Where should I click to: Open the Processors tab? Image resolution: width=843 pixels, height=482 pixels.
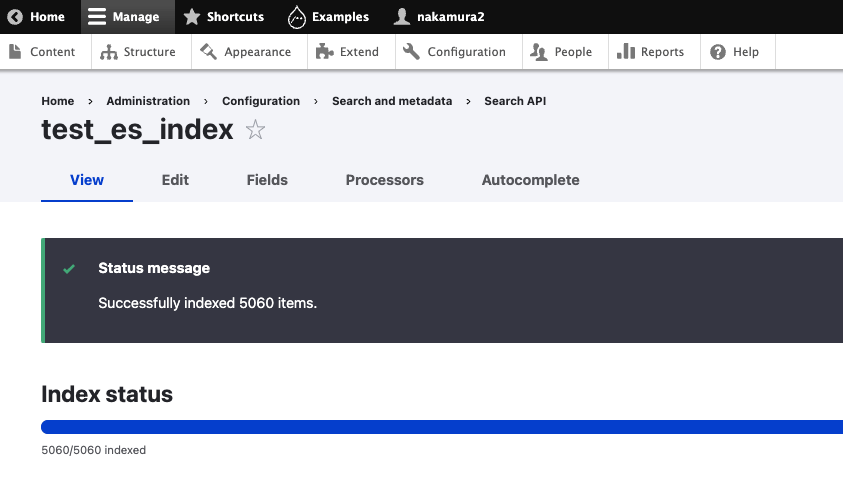coord(384,180)
